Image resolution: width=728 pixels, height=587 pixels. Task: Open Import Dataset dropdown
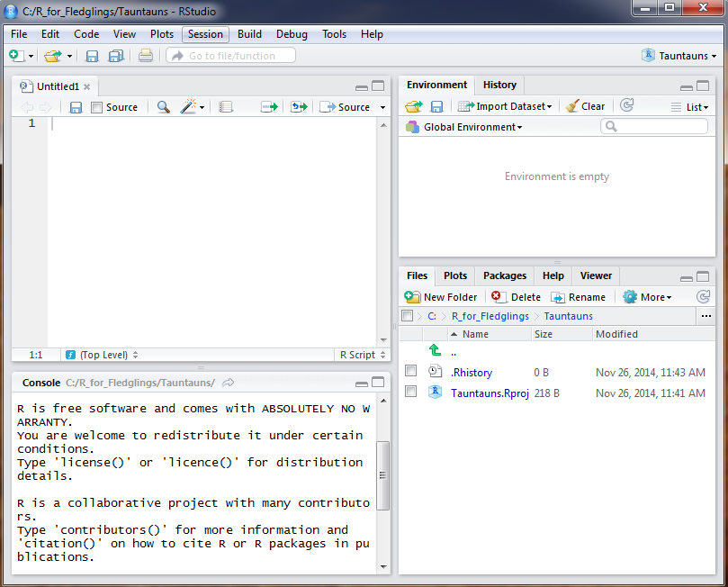(x=505, y=106)
